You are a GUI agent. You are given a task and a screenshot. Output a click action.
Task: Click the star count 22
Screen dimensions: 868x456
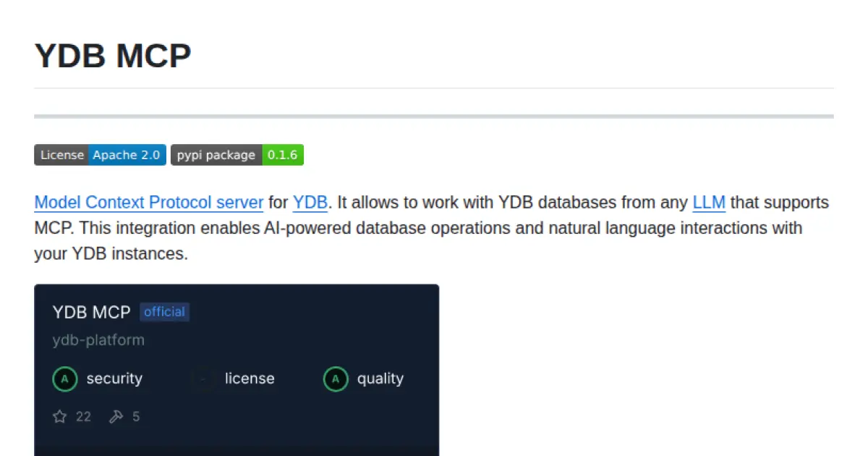point(83,416)
